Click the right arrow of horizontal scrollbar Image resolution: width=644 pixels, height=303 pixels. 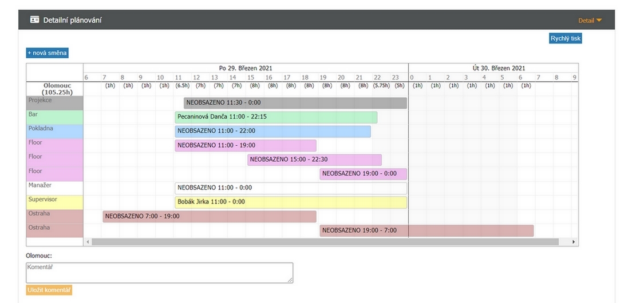pyautogui.click(x=574, y=242)
